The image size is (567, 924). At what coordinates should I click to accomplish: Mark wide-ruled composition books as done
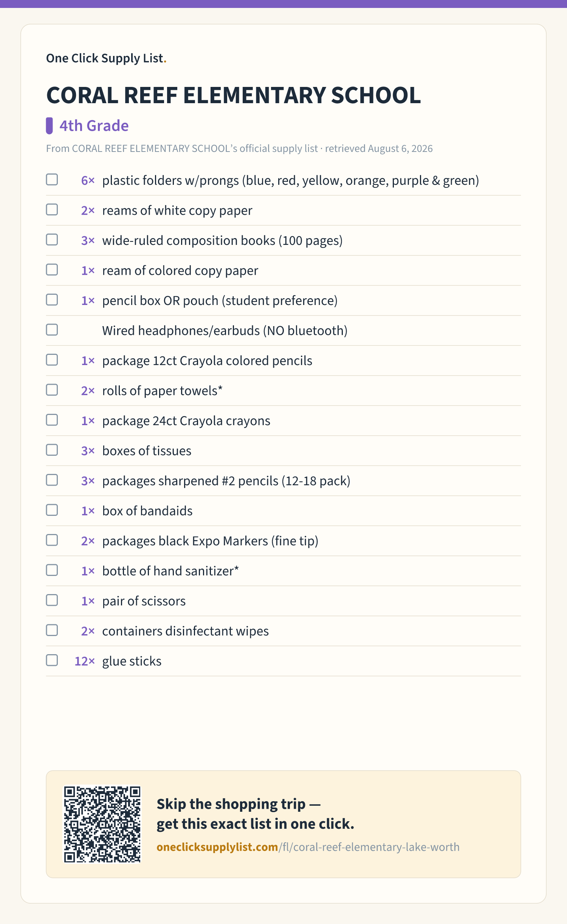pos(52,240)
